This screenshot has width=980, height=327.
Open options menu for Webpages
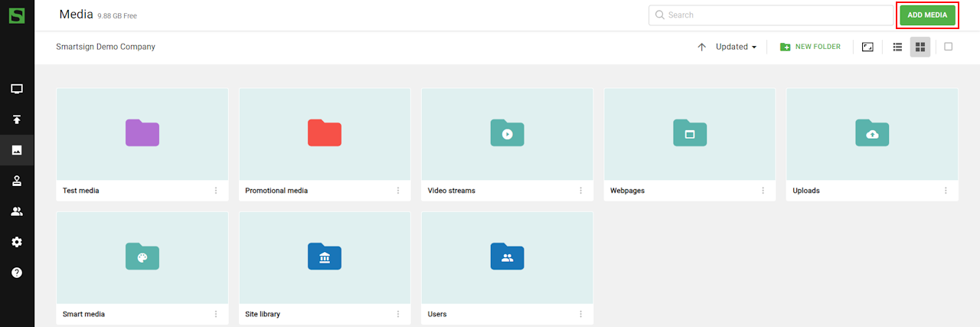(x=763, y=191)
